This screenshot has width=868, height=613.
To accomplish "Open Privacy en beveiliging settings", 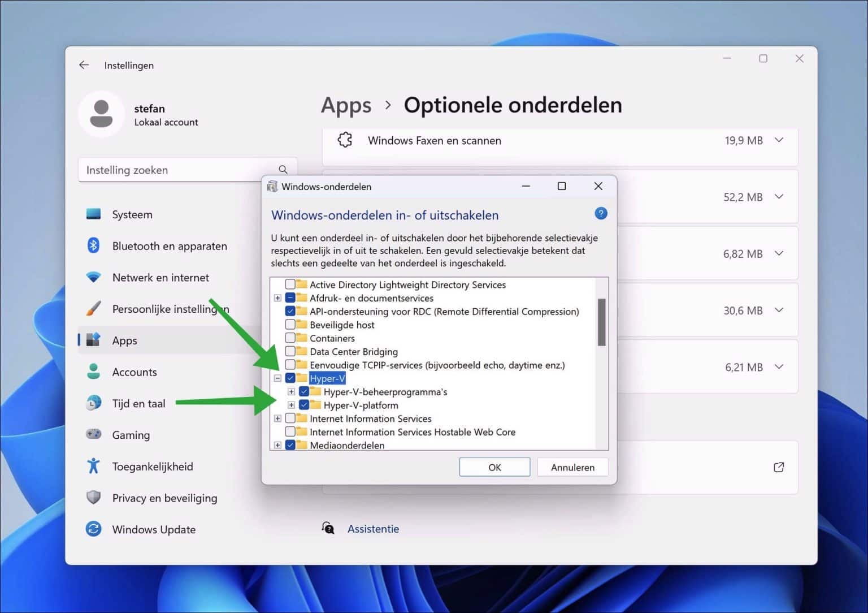I will pos(164,498).
